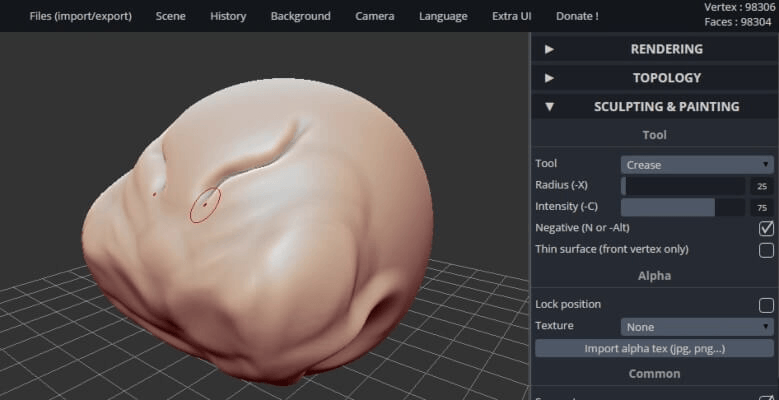Expand the Topology section arrow
This screenshot has width=779, height=400.
tap(549, 78)
